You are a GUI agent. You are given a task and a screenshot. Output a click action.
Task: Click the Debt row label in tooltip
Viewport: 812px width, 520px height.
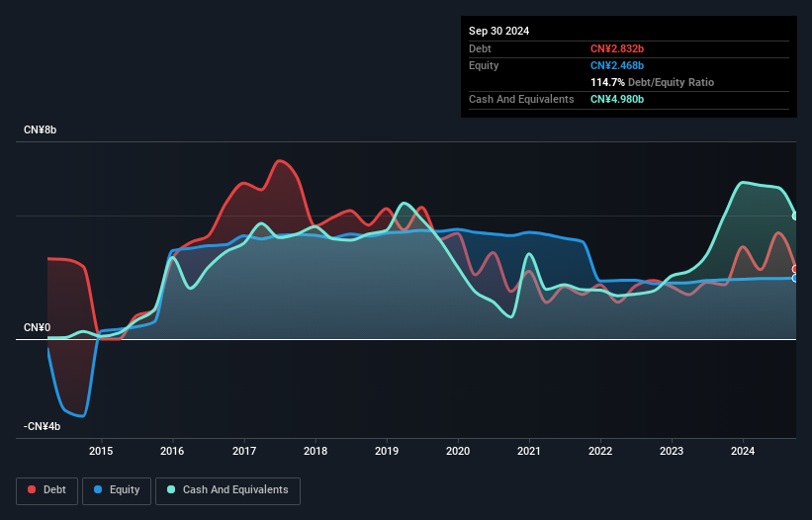(480, 48)
